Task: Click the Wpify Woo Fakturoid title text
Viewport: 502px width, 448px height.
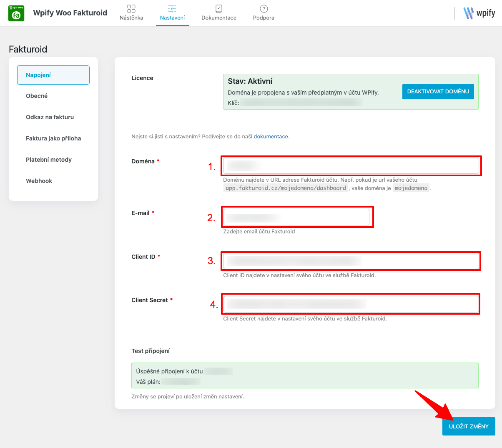Action: point(70,13)
